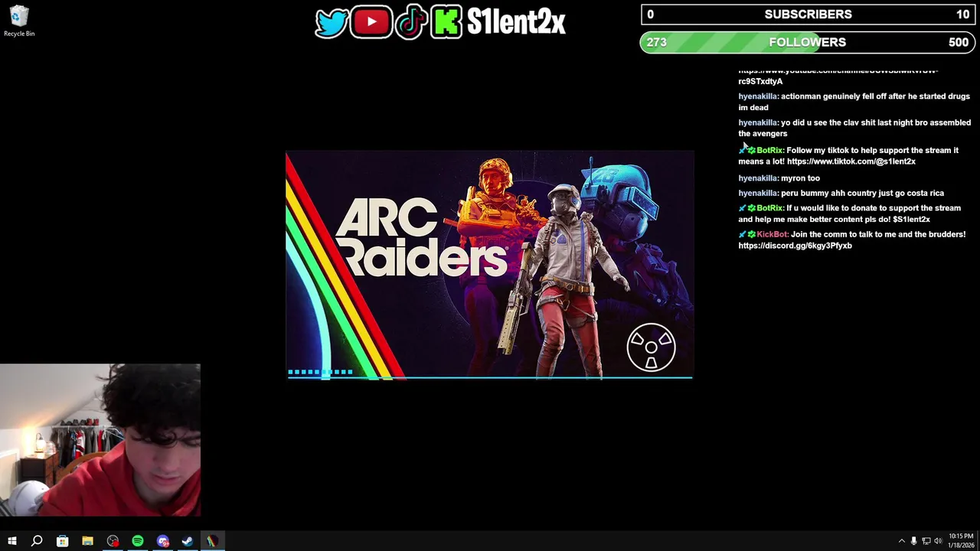Open File Explorer from taskbar
Image resolution: width=980 pixels, height=551 pixels.
click(x=87, y=541)
